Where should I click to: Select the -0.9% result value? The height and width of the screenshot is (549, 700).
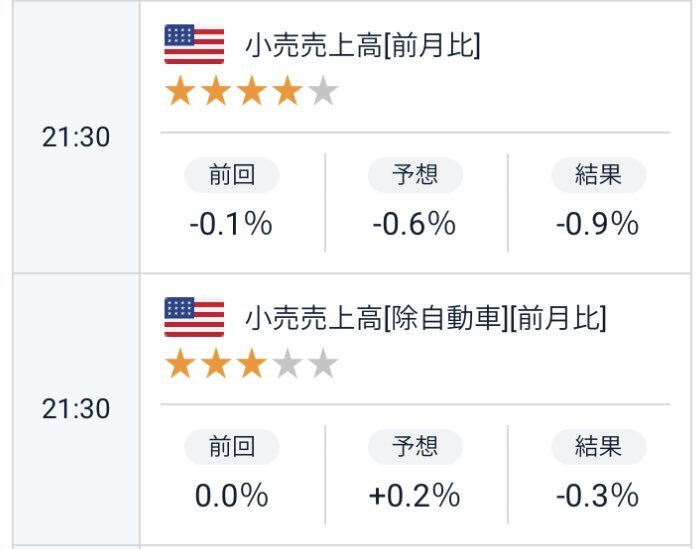click(597, 224)
